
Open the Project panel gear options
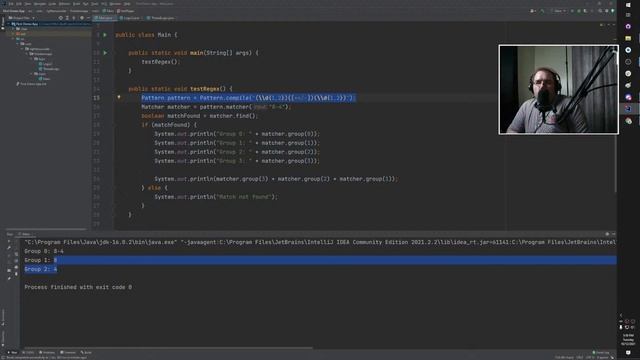(x=82, y=18)
